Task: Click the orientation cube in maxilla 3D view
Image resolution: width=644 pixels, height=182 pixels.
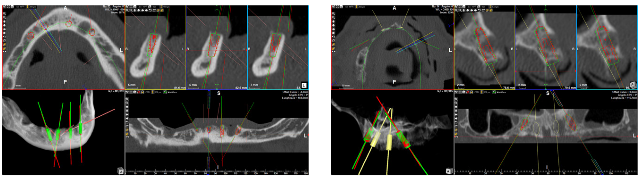Action: [449, 171]
